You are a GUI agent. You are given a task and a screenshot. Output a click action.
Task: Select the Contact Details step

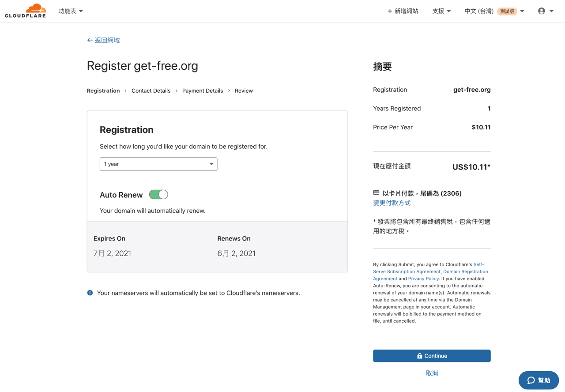coord(151,90)
